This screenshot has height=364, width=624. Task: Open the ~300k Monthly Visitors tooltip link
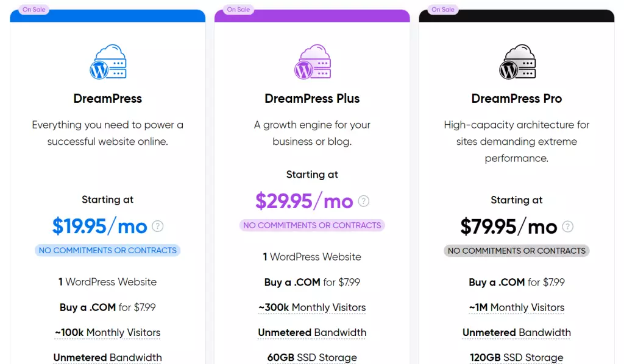point(312,307)
